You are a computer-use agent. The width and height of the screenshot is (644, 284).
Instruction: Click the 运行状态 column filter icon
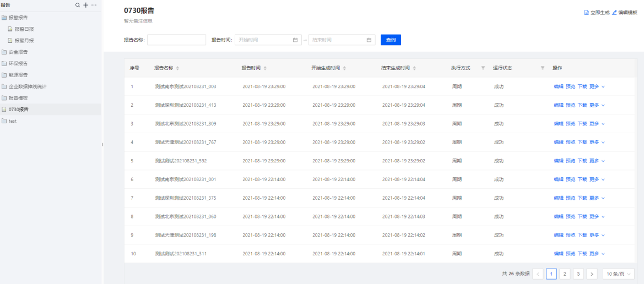pyautogui.click(x=542, y=68)
